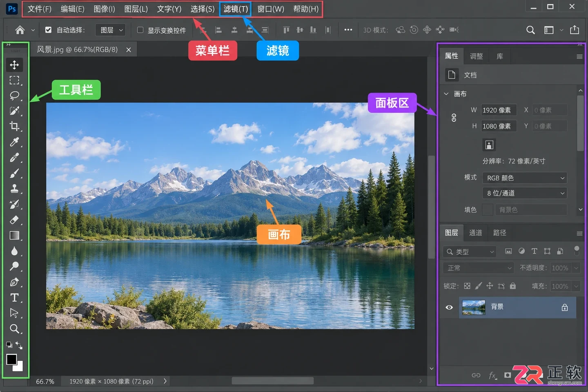Open the 正常 blend mode dropdown

[x=479, y=268]
